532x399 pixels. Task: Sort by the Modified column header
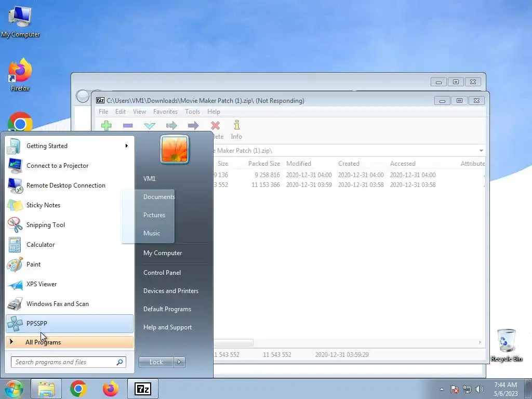click(x=299, y=164)
